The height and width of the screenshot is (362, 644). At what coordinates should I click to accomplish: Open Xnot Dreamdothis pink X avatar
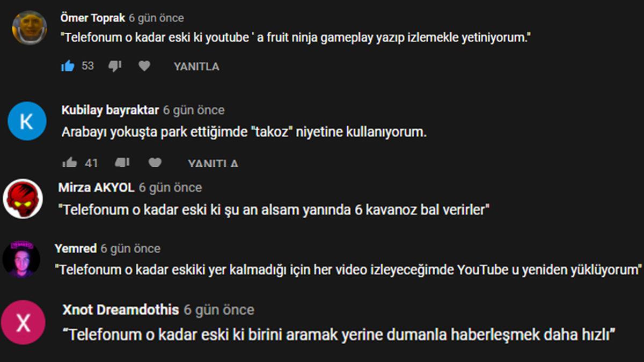pos(23,323)
